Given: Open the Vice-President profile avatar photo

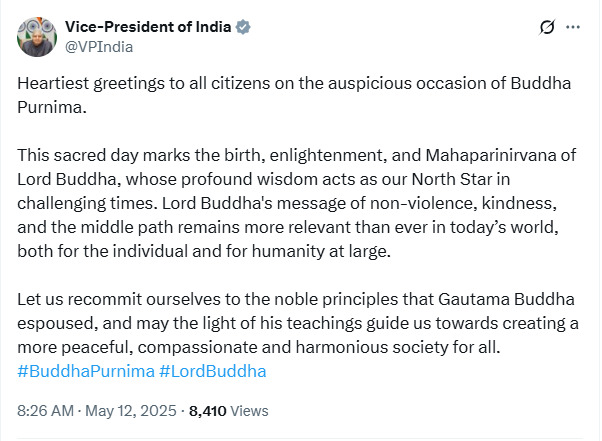Looking at the screenshot, I should click(37, 37).
